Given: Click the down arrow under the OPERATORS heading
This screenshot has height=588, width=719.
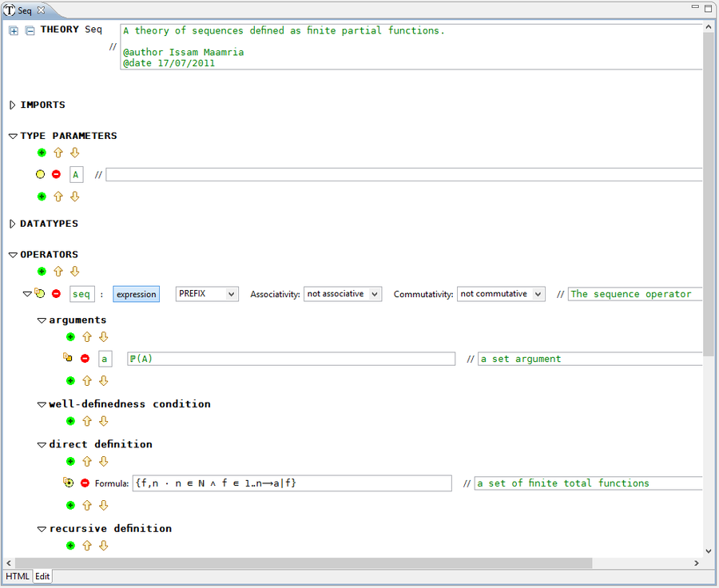Looking at the screenshot, I should tap(75, 271).
